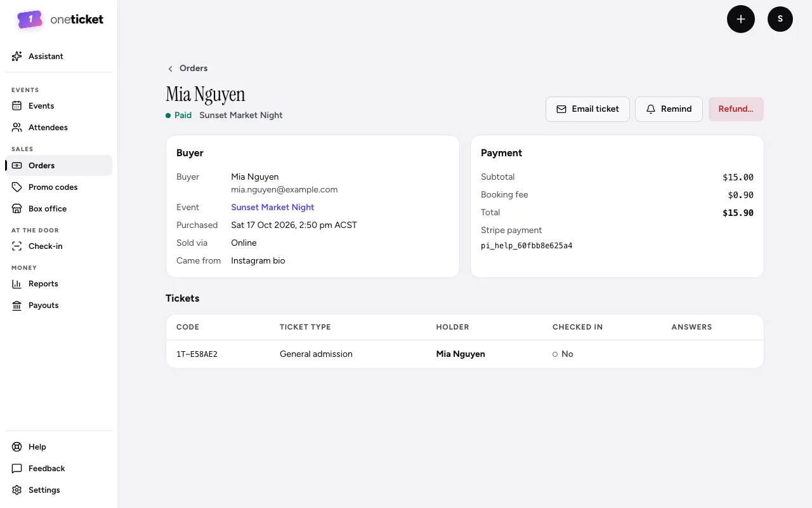Click the Stripe payment ID pi_help_60fbb8e625a4

[x=527, y=246]
